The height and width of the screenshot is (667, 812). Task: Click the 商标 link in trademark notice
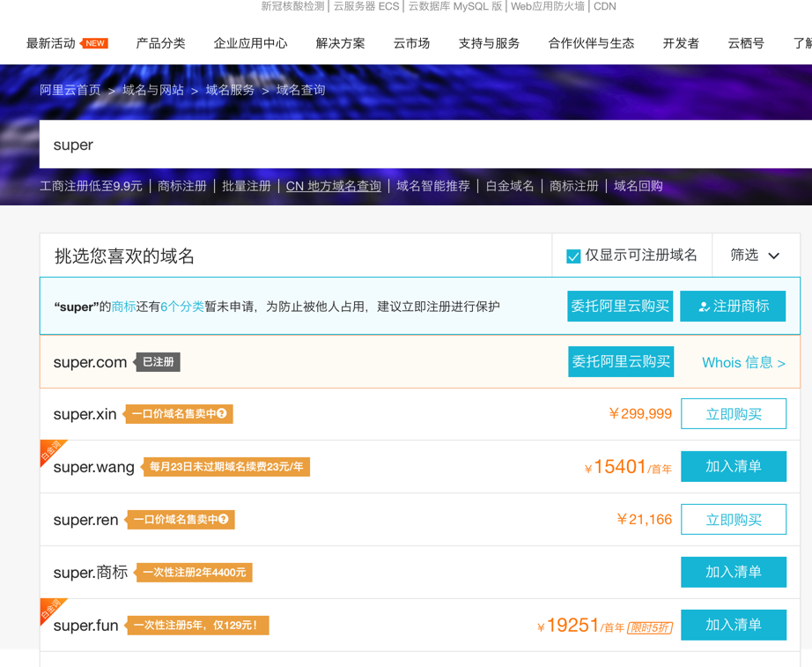click(x=124, y=307)
